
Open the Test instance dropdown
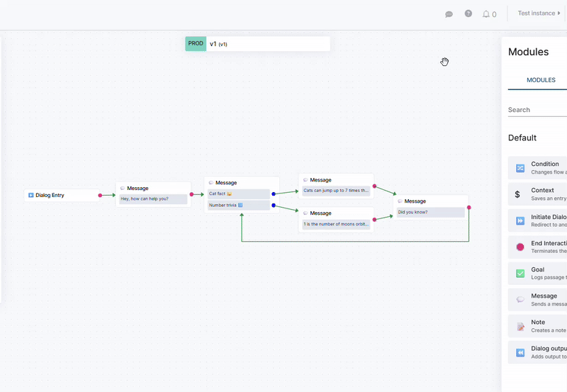[x=539, y=13]
